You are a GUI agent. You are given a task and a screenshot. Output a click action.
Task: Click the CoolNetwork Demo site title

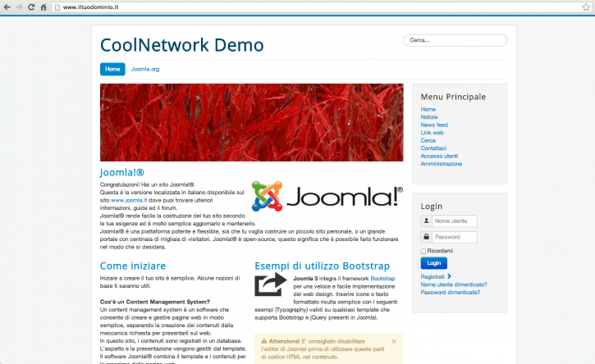pyautogui.click(x=181, y=45)
